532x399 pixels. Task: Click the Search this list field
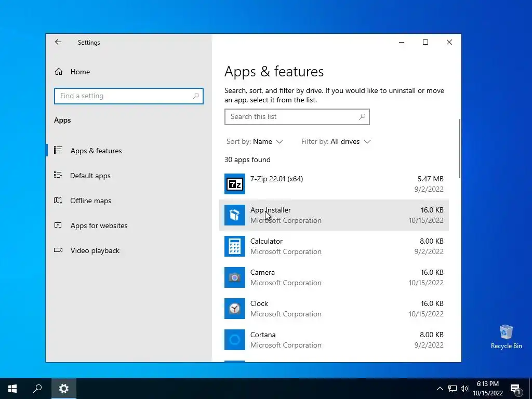pos(297,117)
